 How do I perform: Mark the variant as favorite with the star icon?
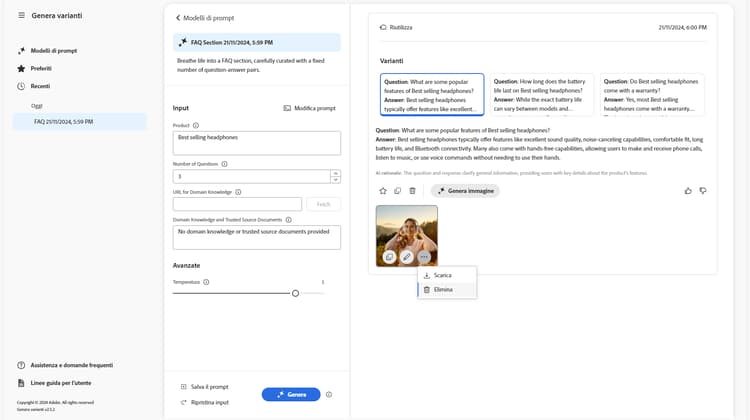(x=383, y=191)
